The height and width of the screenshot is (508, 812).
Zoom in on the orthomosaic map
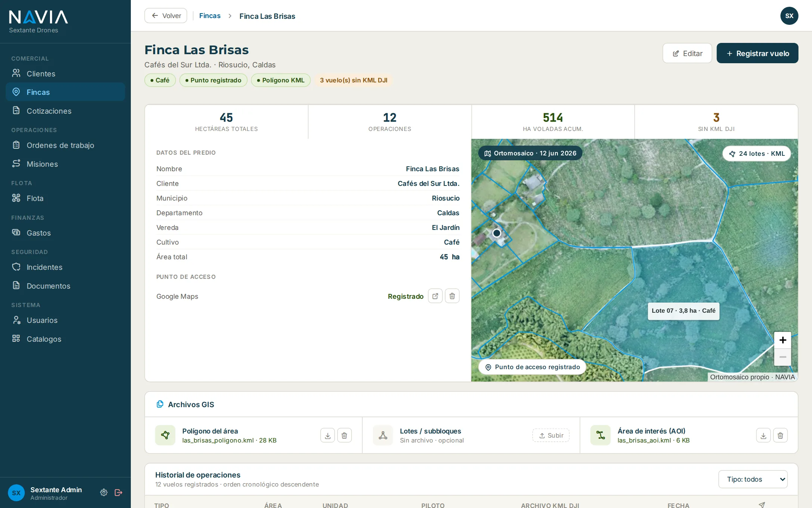(783, 340)
